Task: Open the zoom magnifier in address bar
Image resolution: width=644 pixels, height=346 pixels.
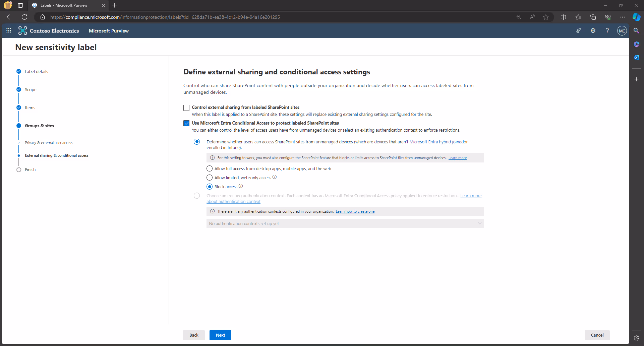Action: [519, 17]
